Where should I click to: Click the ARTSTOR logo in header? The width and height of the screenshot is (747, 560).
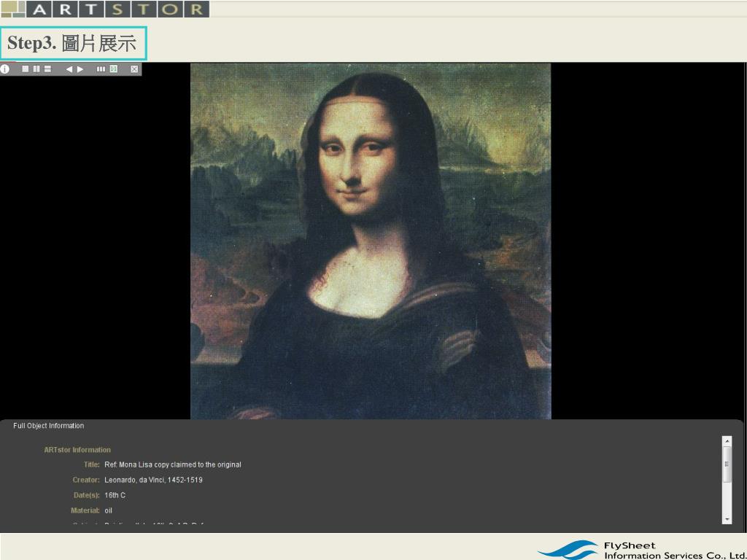pos(105,9)
